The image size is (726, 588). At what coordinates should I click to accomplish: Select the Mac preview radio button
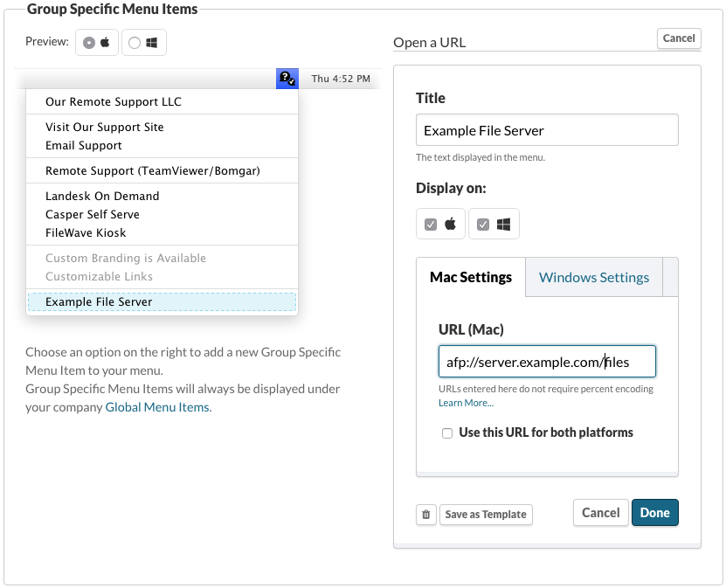89,43
